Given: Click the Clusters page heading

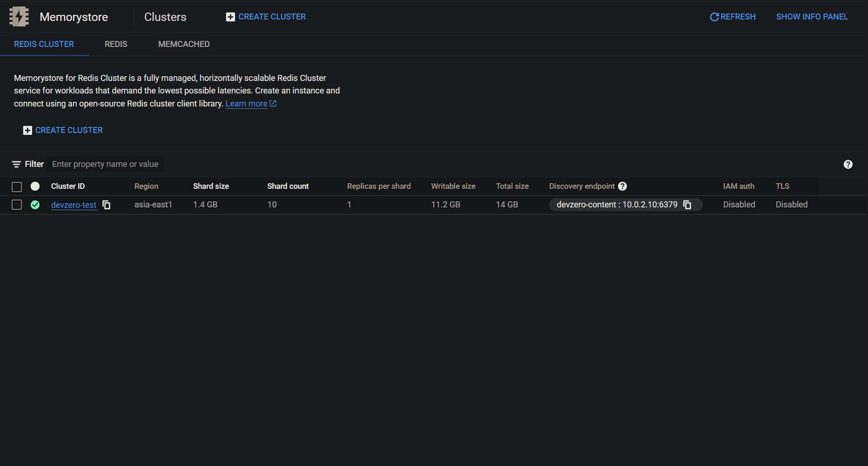Looking at the screenshot, I should coord(165,17).
